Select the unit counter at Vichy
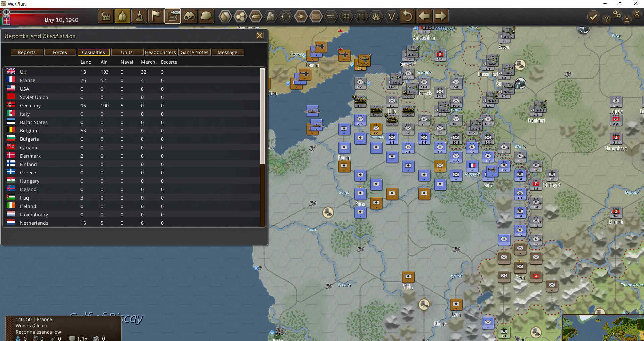The height and width of the screenshot is (341, 644). [408, 277]
